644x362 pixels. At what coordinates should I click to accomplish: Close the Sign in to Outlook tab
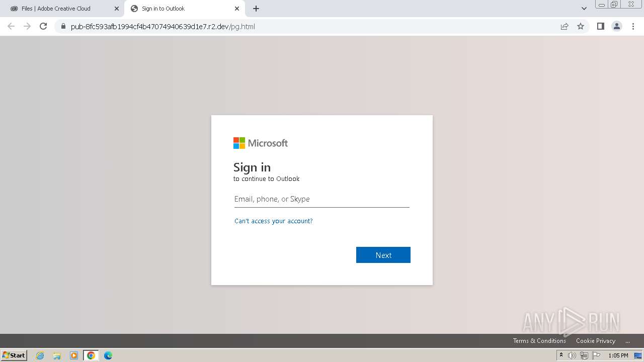(x=237, y=9)
